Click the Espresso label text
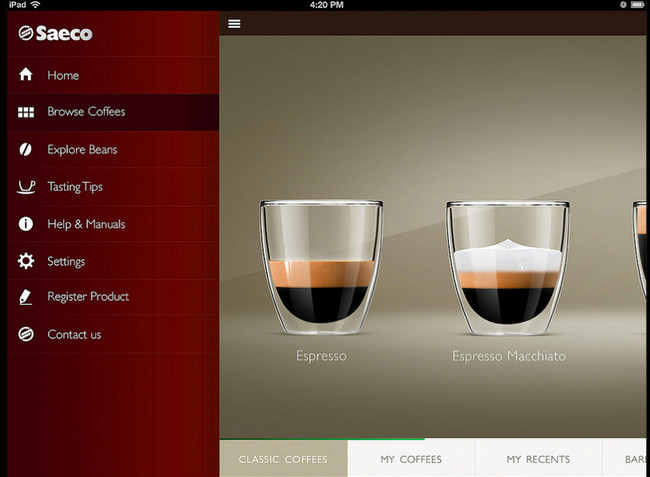 pyautogui.click(x=321, y=356)
